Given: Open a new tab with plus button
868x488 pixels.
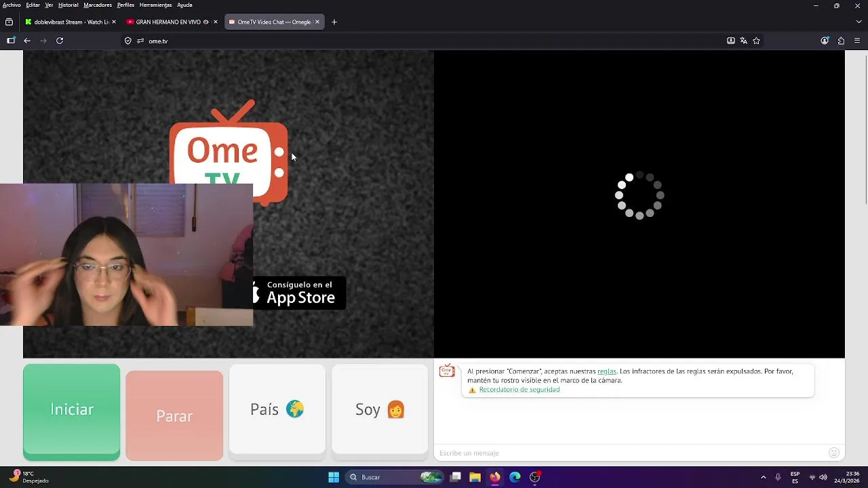Looking at the screenshot, I should 334,22.
